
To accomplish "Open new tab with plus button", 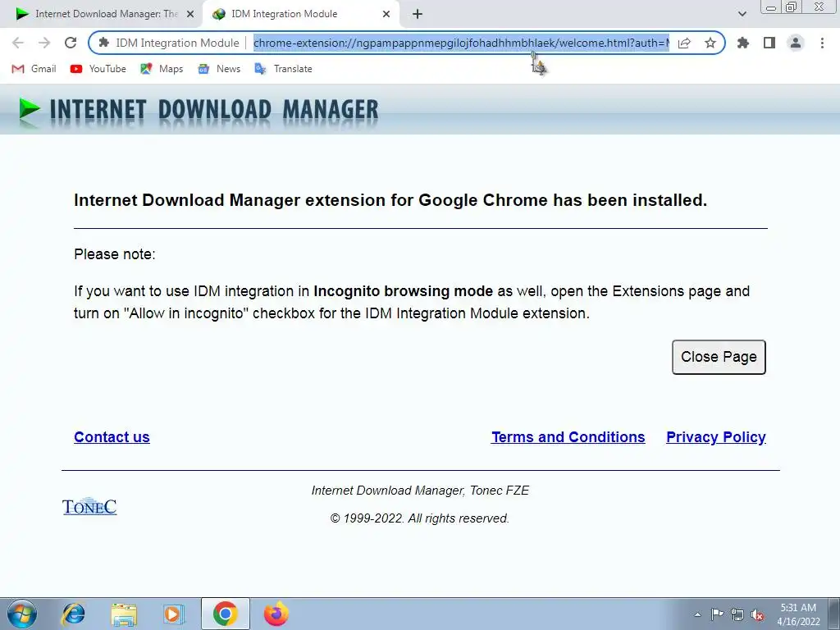I will click(x=418, y=14).
